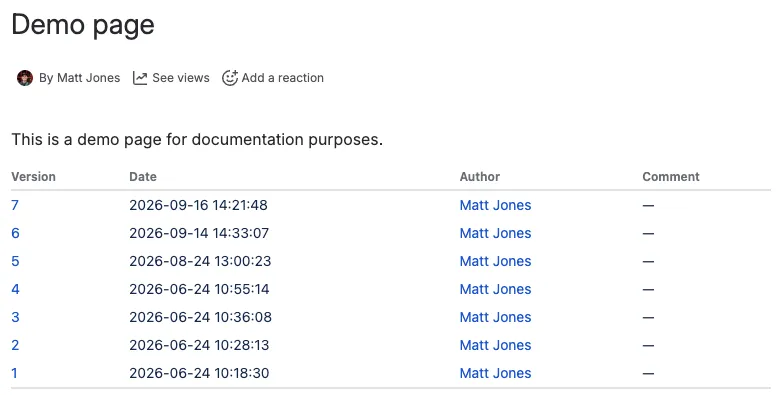Viewport: 778px width, 395px height.
Task: Open version 7 link
Action: click(15, 205)
